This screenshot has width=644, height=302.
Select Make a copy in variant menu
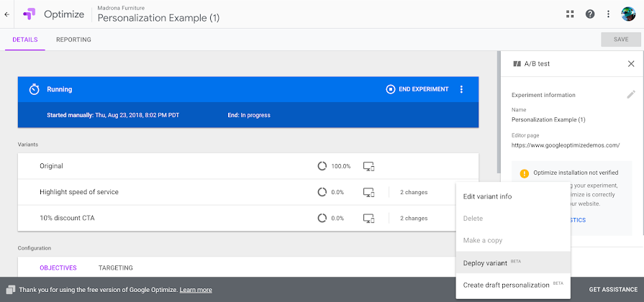pyautogui.click(x=513, y=240)
